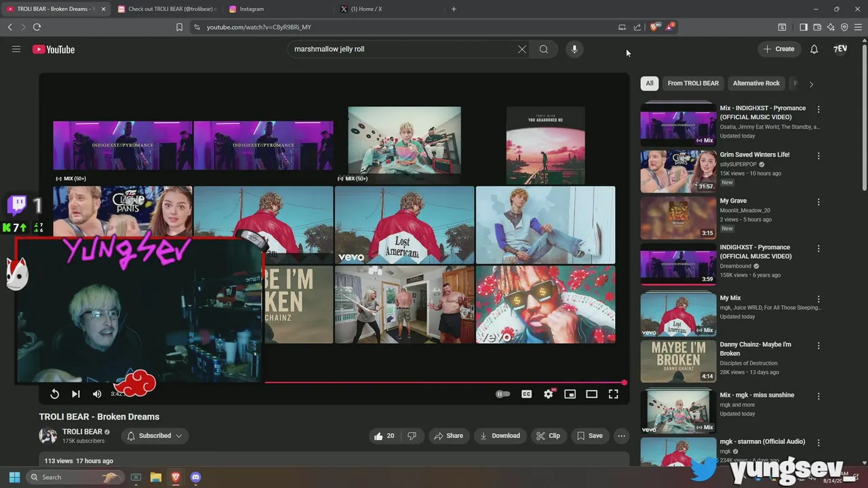Create a clip of this video
This screenshot has height=488, width=868.
click(x=548, y=436)
